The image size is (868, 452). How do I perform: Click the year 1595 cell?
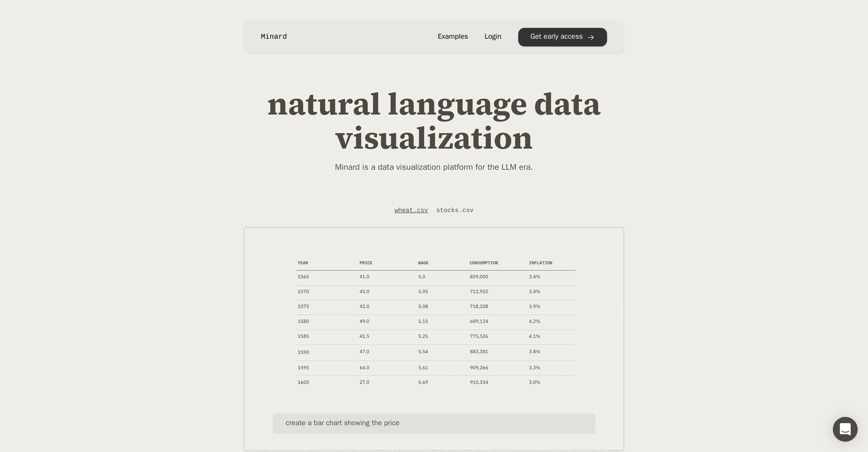pyautogui.click(x=303, y=367)
